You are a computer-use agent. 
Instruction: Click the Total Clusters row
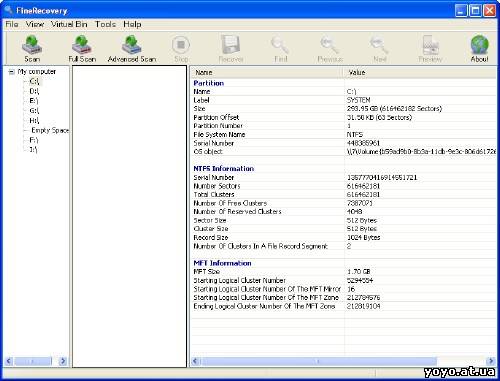point(343,194)
